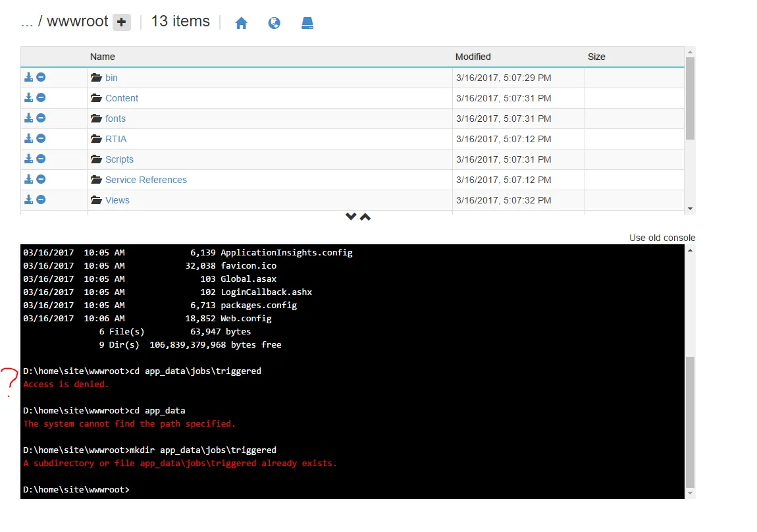
Task: Delete the RTIA folder
Action: pyautogui.click(x=41, y=138)
